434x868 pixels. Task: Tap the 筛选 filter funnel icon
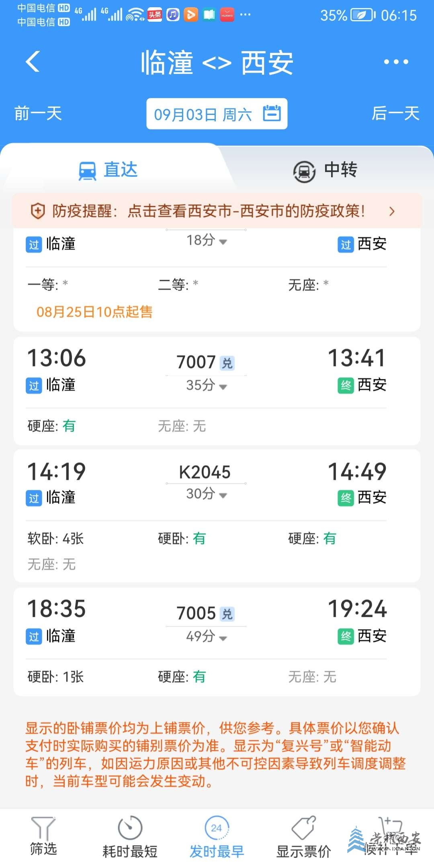(x=43, y=828)
